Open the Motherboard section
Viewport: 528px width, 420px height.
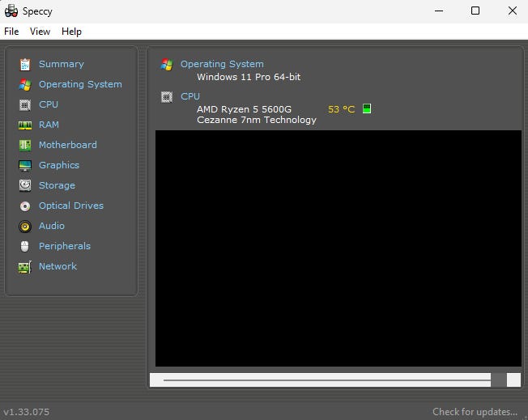(68, 145)
